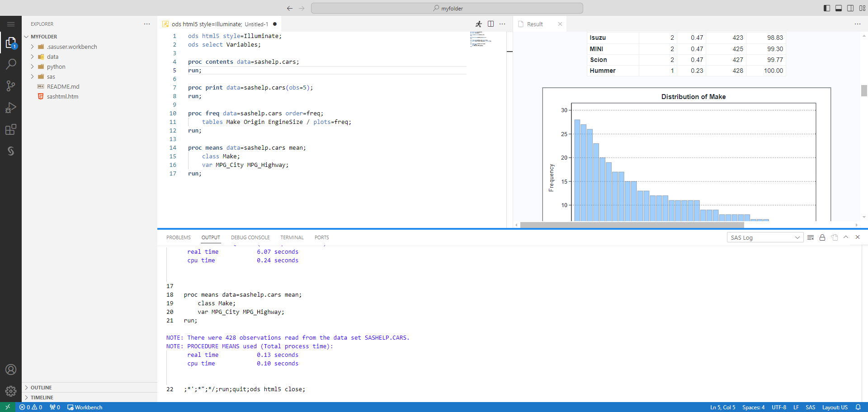Open the Manage gear icon
Screen dimensions: 868x412
11,391
